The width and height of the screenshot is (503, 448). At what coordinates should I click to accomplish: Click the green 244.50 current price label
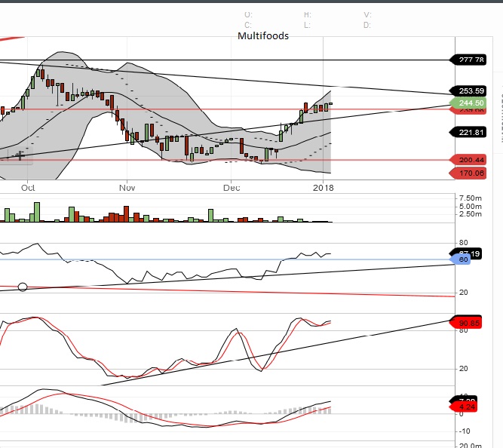point(468,103)
